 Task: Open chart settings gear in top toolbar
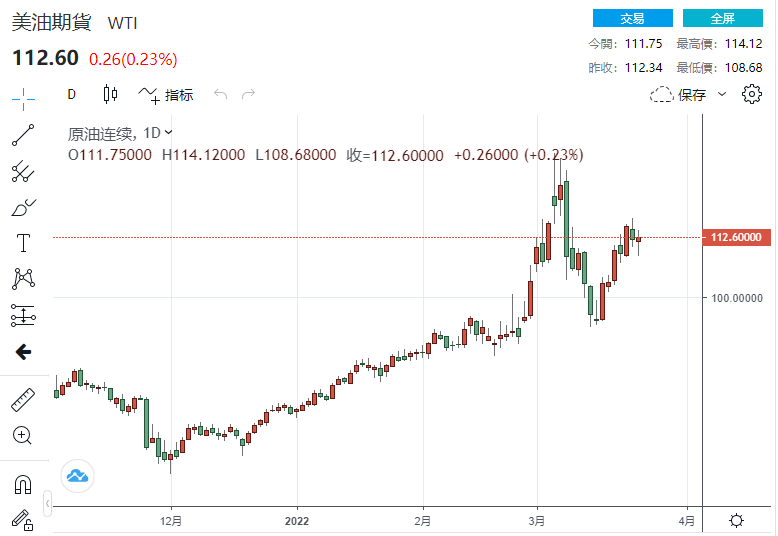point(752,95)
